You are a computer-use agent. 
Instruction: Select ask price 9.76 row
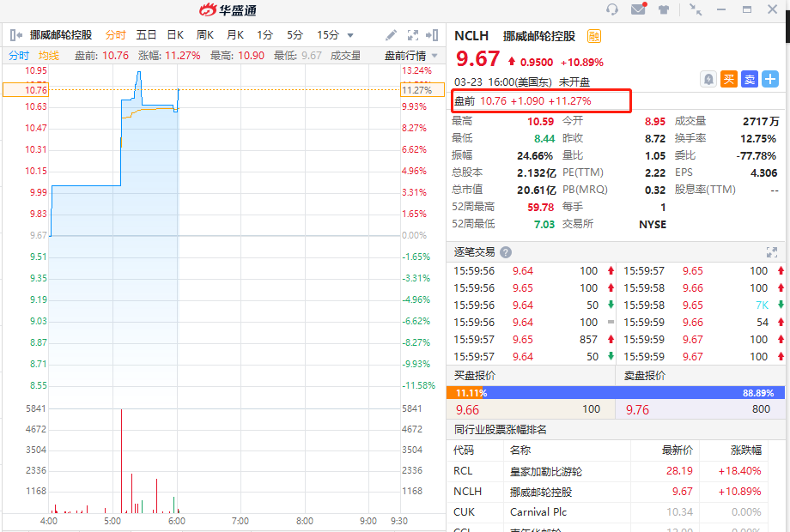click(x=701, y=409)
